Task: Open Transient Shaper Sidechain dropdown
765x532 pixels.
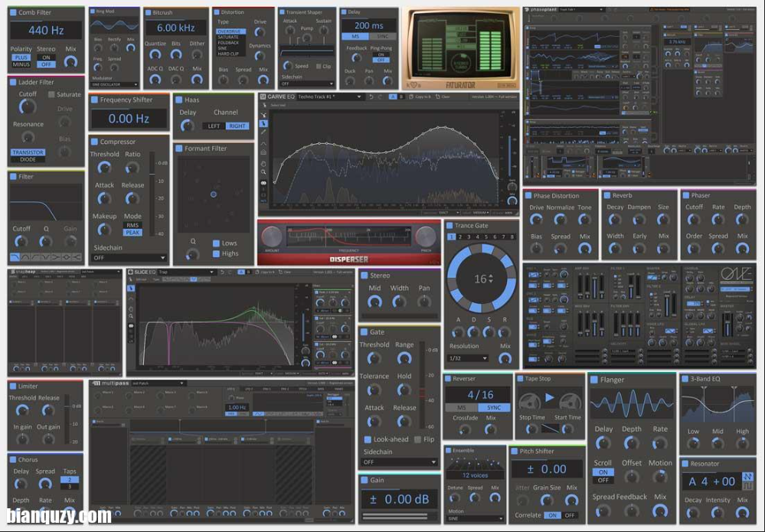Action: tap(307, 84)
